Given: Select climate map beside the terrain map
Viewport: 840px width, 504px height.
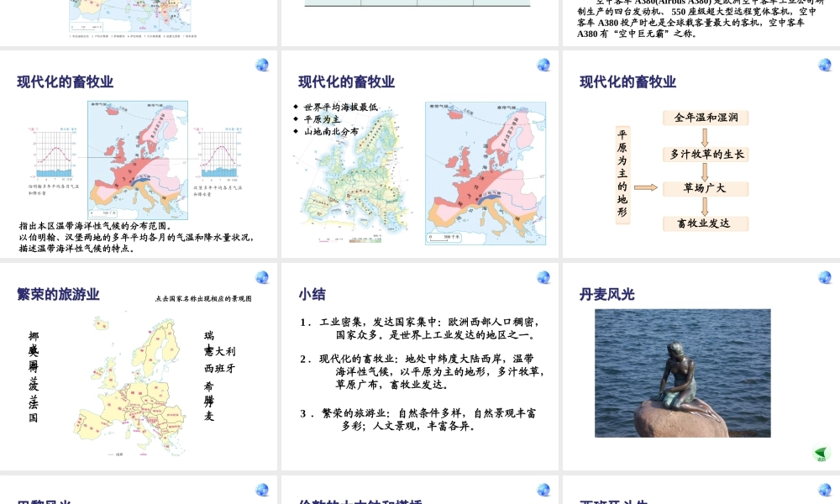Looking at the screenshot, I should pyautogui.click(x=486, y=174).
